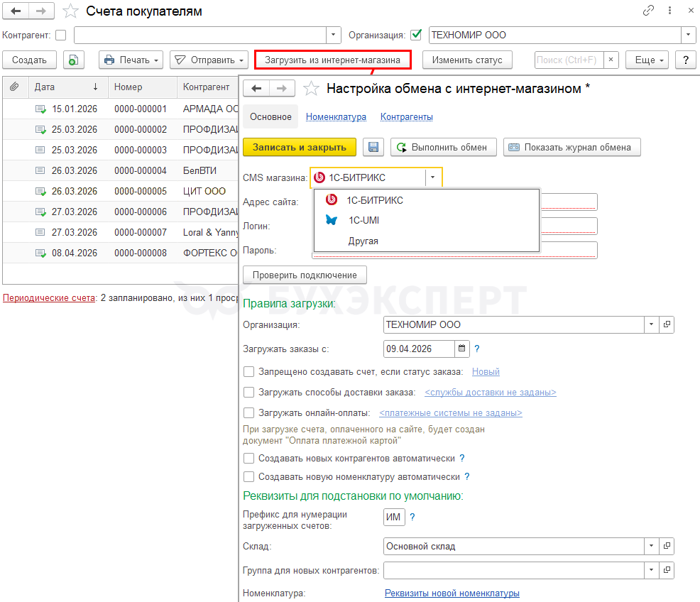The image size is (700, 602).
Task: Expand the Склад dropdown arrow
Action: [x=651, y=547]
